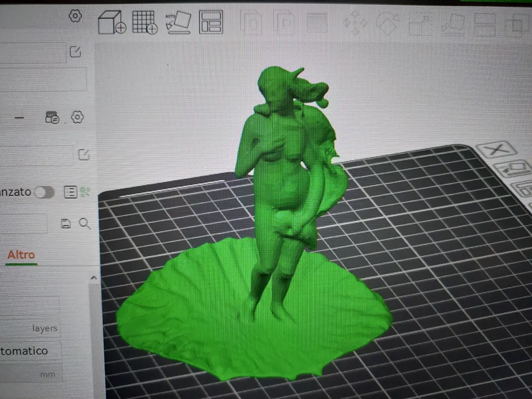Viewport: 532px width, 399px height.
Task: Click the mm value field
Action: click(x=31, y=375)
